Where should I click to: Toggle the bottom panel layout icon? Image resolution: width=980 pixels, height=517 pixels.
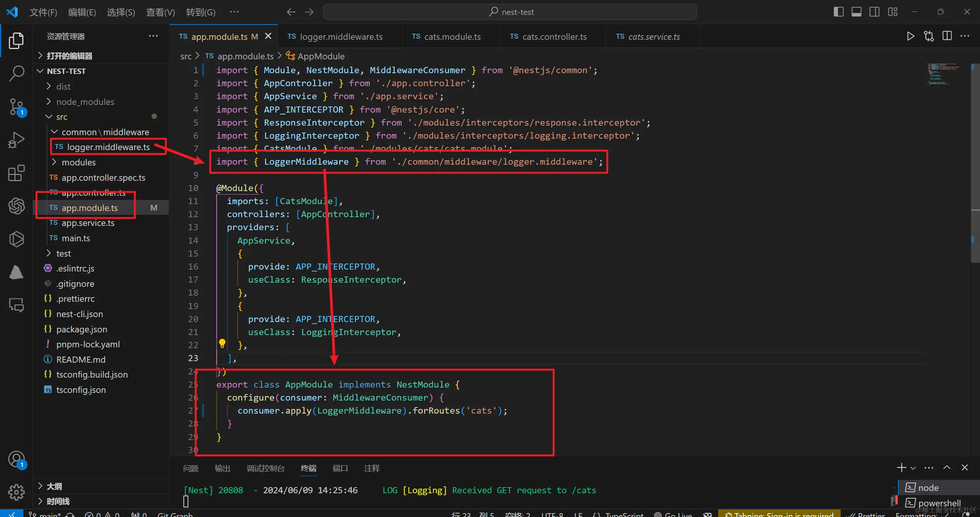[x=856, y=12]
